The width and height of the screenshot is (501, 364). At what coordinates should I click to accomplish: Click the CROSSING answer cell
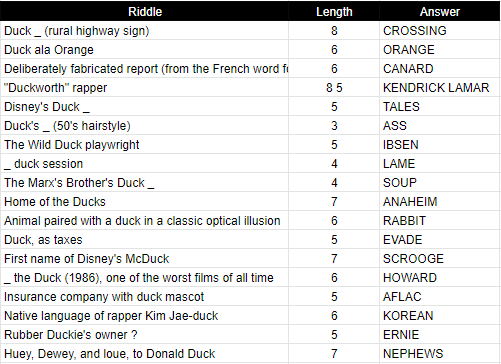tap(440, 31)
